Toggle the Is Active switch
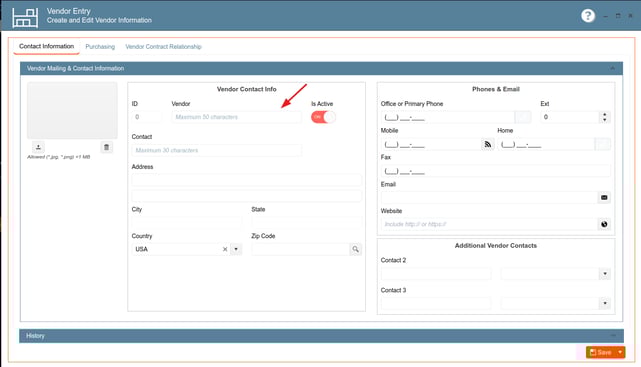 [323, 117]
